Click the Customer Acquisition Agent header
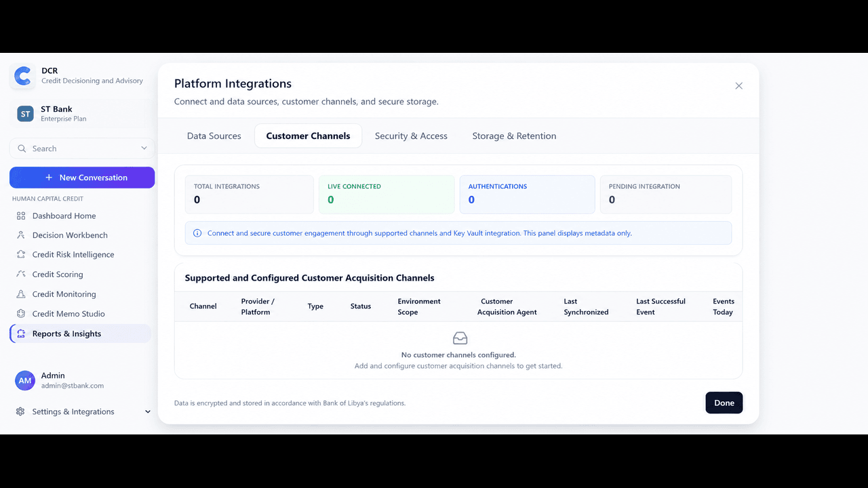The image size is (868, 488). [x=507, y=306]
